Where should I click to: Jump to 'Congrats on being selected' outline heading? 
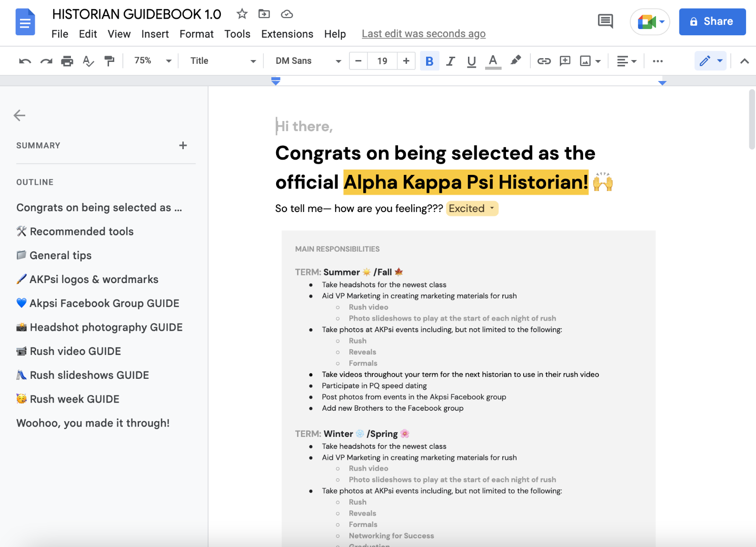tap(99, 208)
